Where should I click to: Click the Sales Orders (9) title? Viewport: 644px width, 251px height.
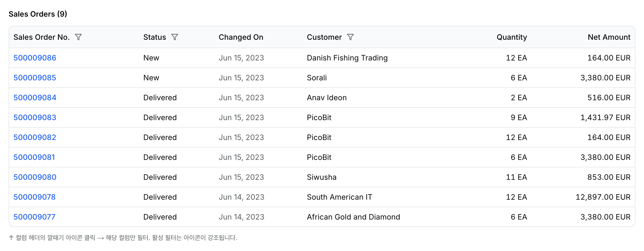(x=38, y=14)
